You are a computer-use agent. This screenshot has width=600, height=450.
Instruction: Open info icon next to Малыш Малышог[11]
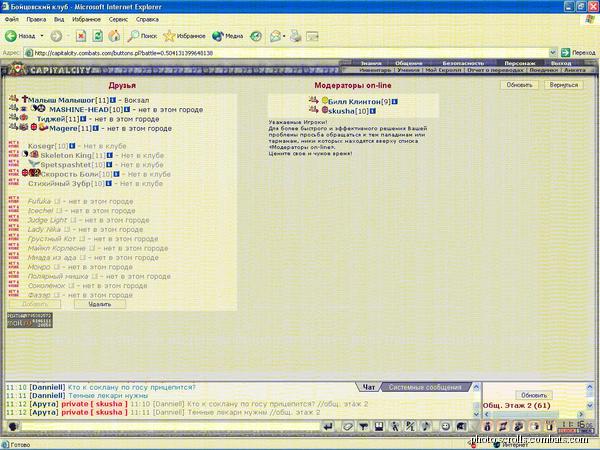pos(113,100)
